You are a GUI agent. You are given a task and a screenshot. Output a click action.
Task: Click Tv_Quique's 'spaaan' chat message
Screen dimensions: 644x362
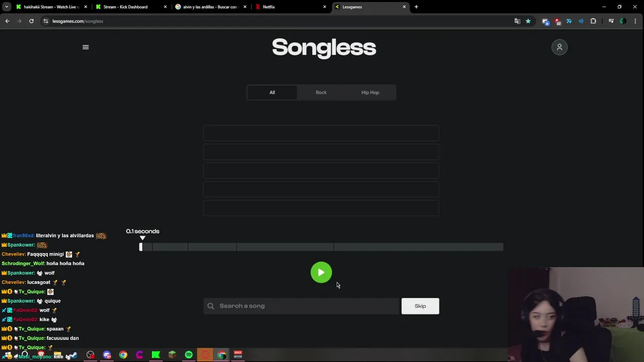tap(55, 329)
